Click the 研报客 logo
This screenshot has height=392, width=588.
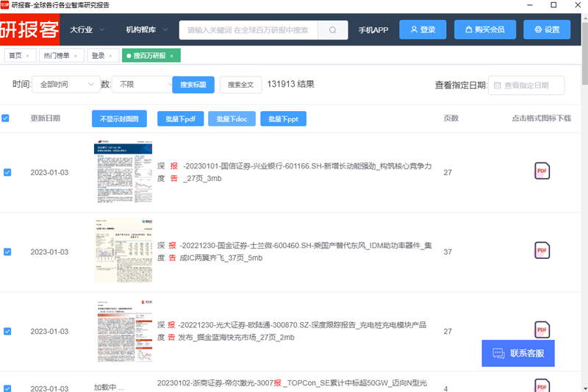coord(29,29)
